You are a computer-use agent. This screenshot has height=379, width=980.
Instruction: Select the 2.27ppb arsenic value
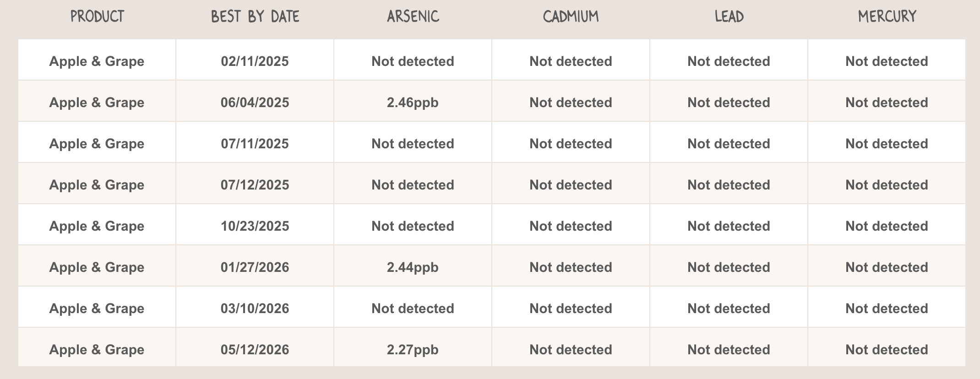click(413, 350)
